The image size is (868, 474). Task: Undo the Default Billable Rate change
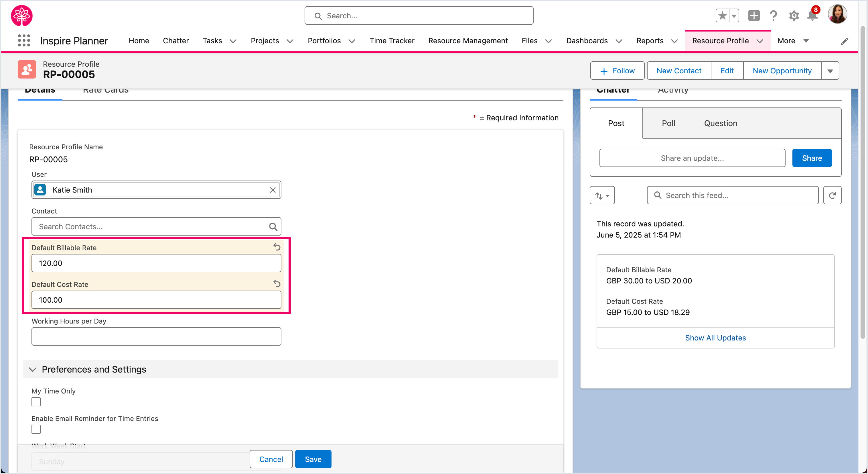coord(277,247)
